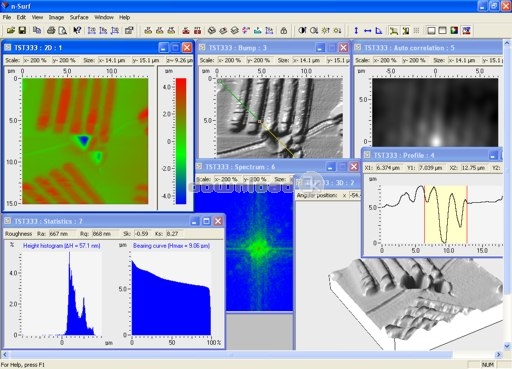Close the Spectrum : 6 window
The height and width of the screenshot is (369, 512).
pos(354,166)
